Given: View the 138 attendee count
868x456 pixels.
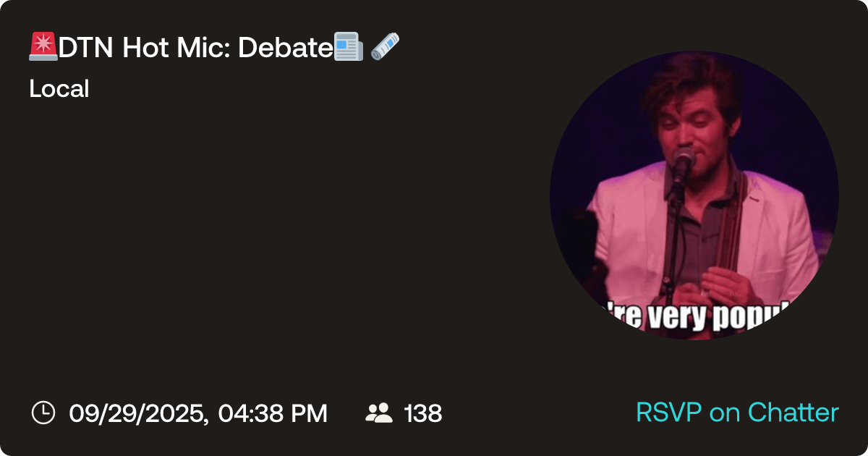Looking at the screenshot, I should click(x=422, y=413).
